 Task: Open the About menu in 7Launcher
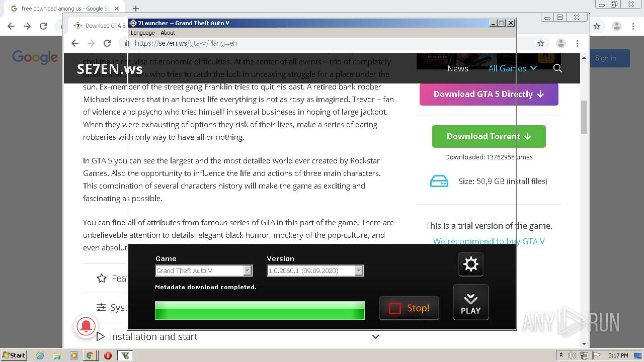point(168,33)
